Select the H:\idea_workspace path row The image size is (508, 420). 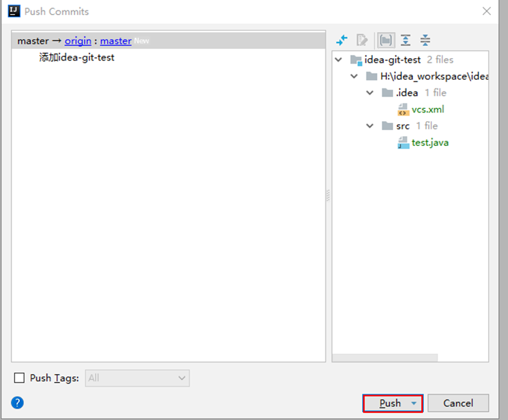[410, 76]
